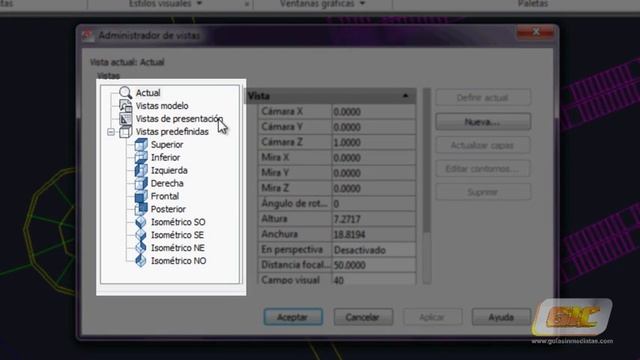Viewport: 640px width, 360px height.
Task: Click the Izquierda view cube icon
Action: (141, 170)
